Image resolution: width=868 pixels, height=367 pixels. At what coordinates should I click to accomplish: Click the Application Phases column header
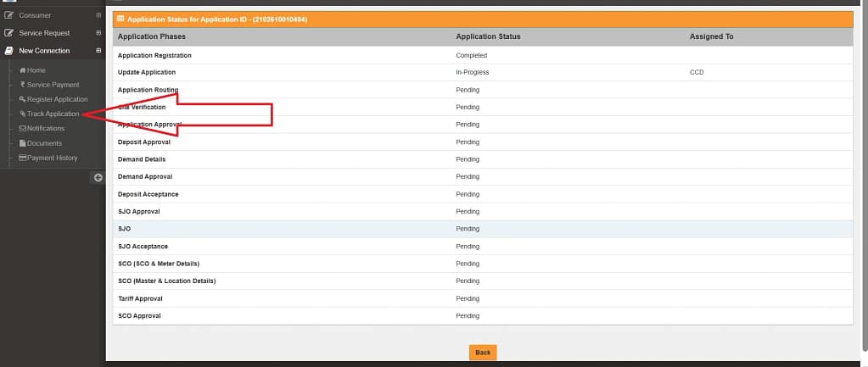pyautogui.click(x=151, y=36)
